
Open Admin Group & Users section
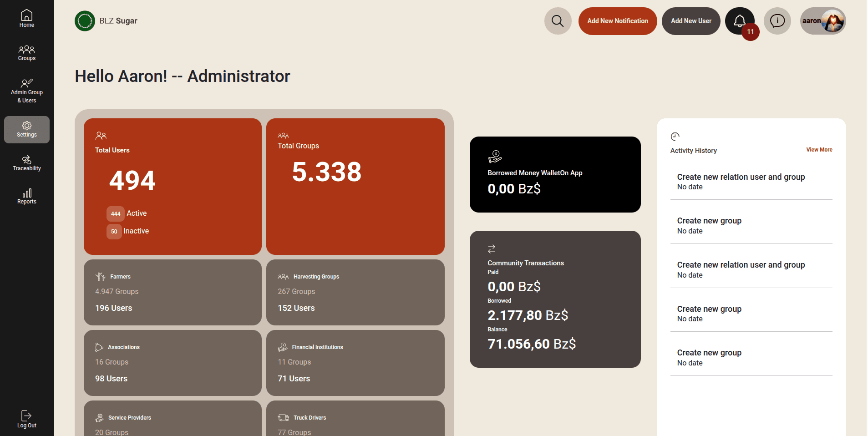pyautogui.click(x=27, y=90)
